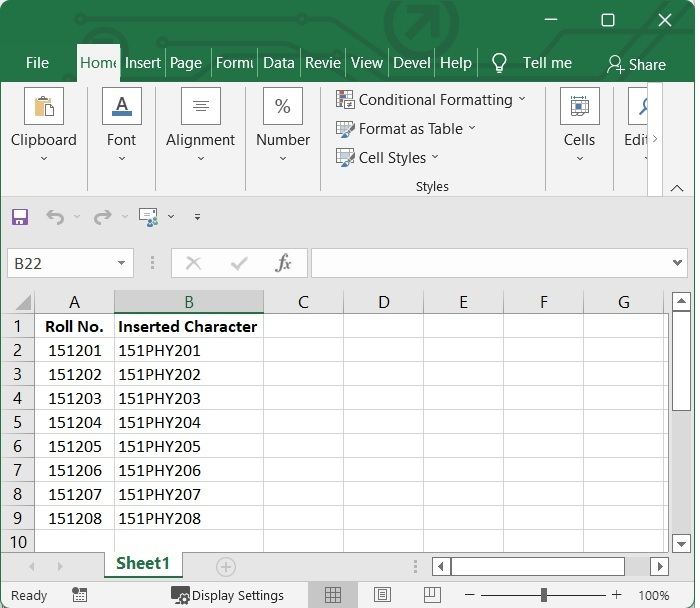700x608 pixels.
Task: Switch to Normal view in status bar
Action: click(333, 595)
